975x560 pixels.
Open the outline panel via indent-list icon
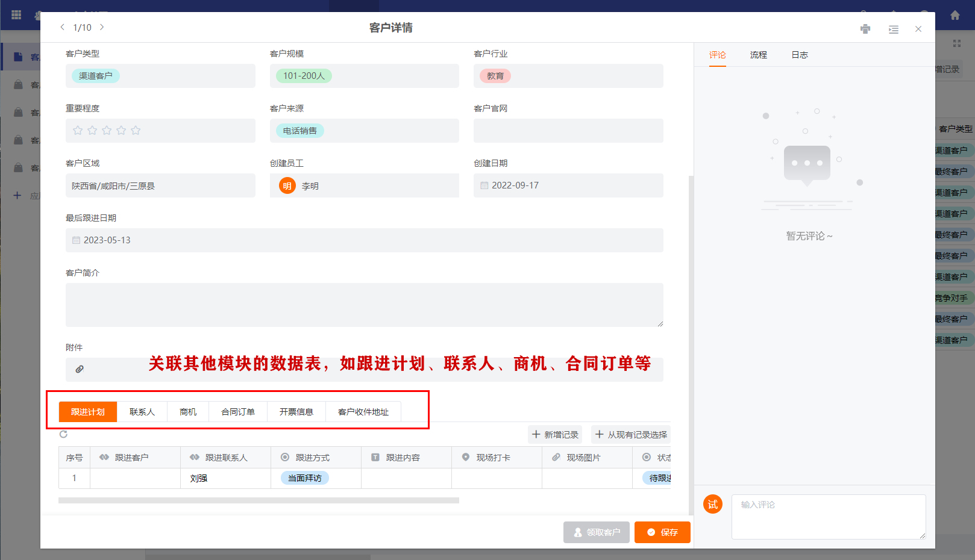(893, 28)
